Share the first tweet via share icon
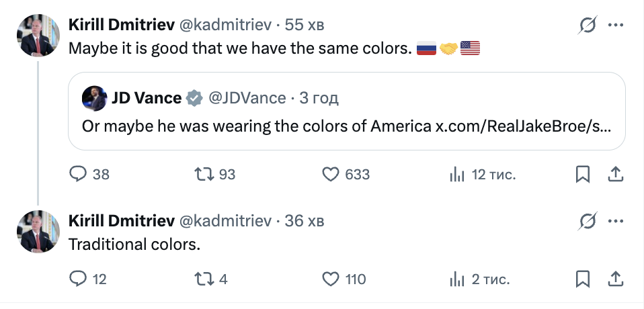 coord(615,175)
